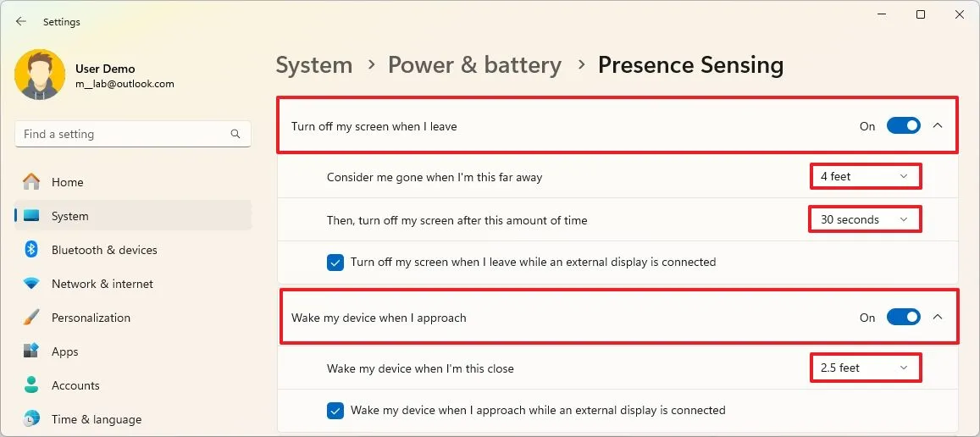Open Home via its house icon

[x=31, y=182]
